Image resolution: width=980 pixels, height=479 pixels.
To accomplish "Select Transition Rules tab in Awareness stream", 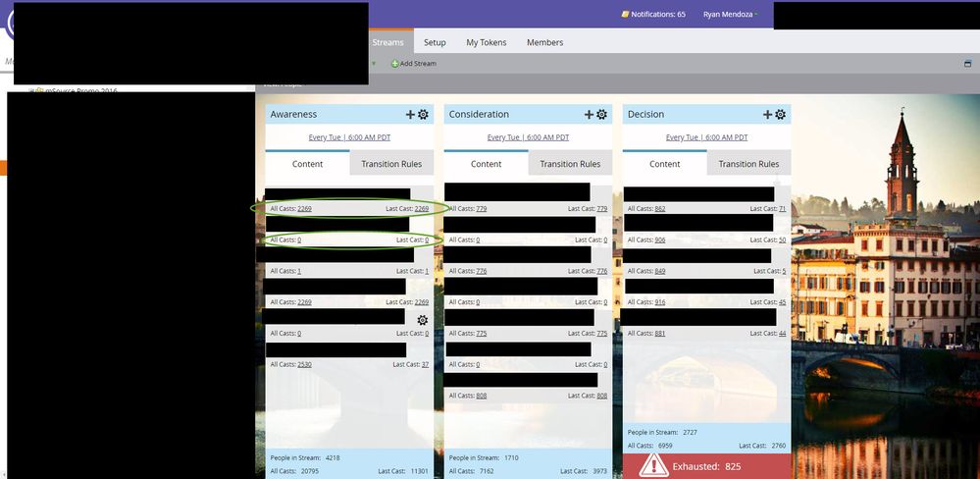I will (x=391, y=164).
